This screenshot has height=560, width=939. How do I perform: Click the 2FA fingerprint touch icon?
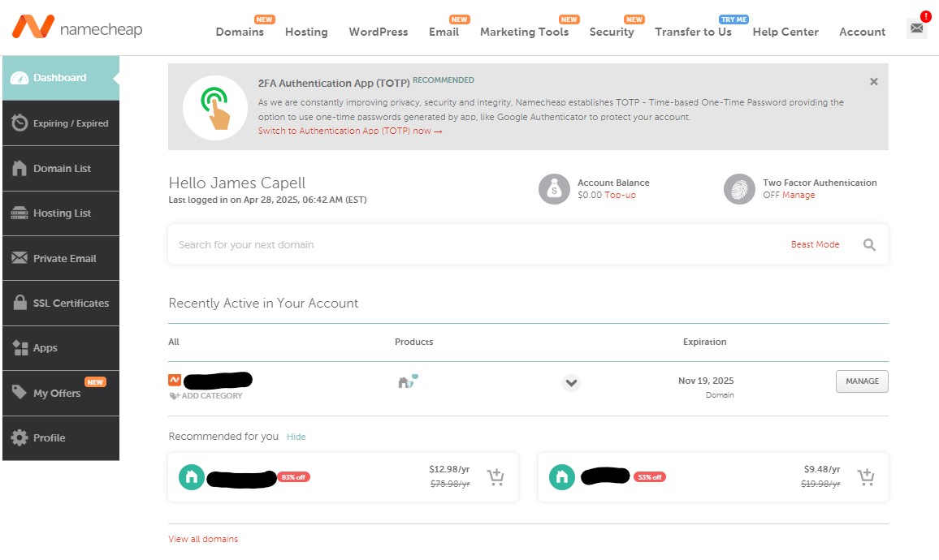(215, 108)
